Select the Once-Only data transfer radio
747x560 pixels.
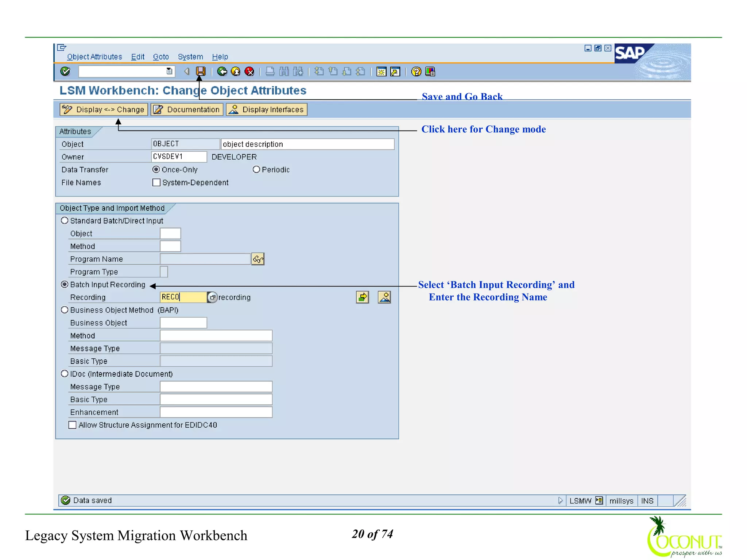pos(156,170)
